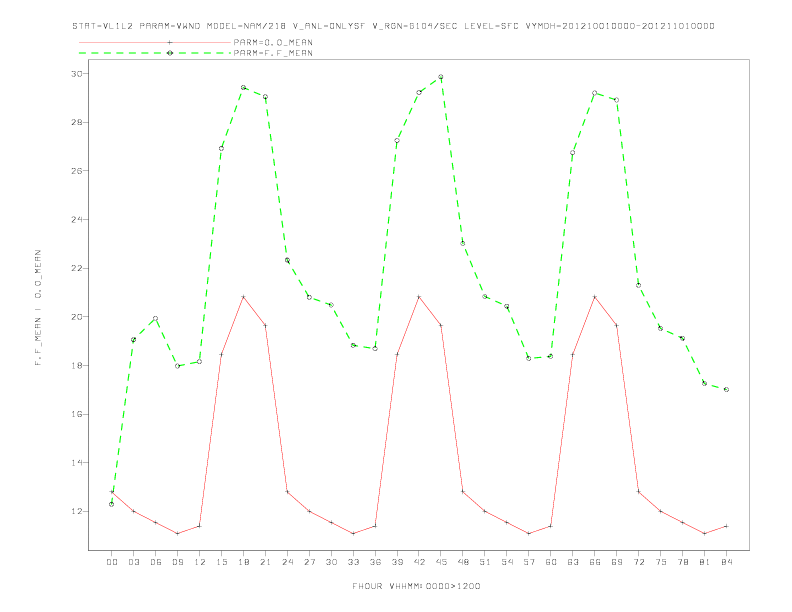This screenshot has width=792, height=612.
Task: Click x-axis tick label 57
Action: click(529, 562)
